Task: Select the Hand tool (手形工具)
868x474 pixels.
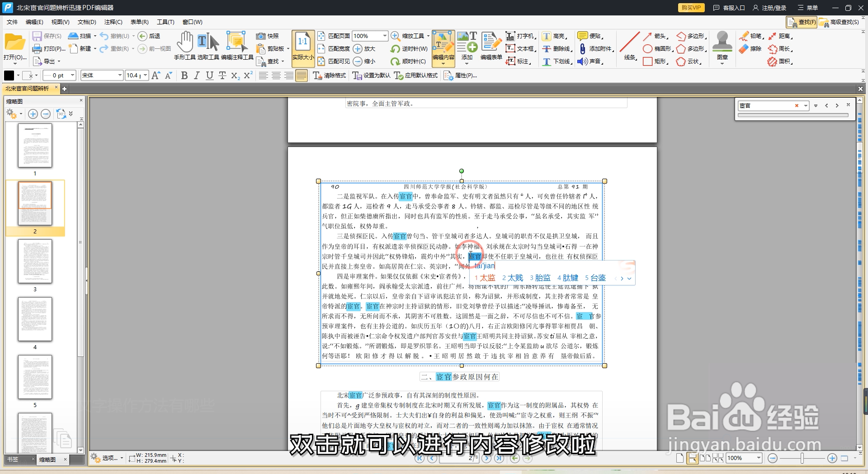Action: (185, 43)
